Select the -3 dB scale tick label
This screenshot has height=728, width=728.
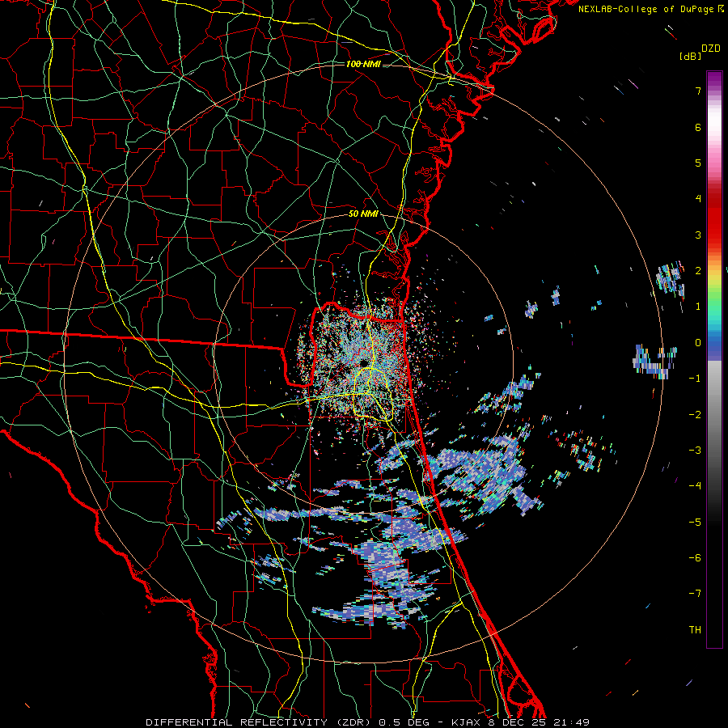coord(695,451)
